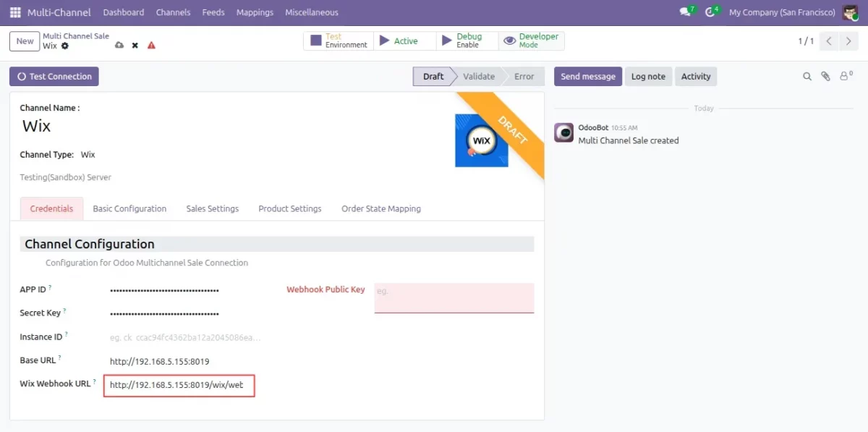Viewport: 868px width, 432px height.
Task: Click the Log note button
Action: tap(648, 76)
